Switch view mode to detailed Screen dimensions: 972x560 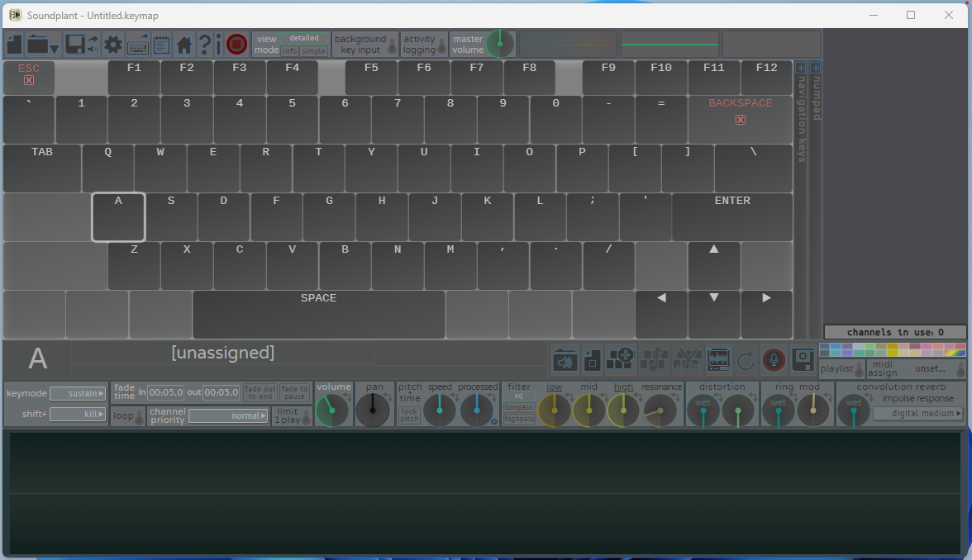[x=304, y=38]
